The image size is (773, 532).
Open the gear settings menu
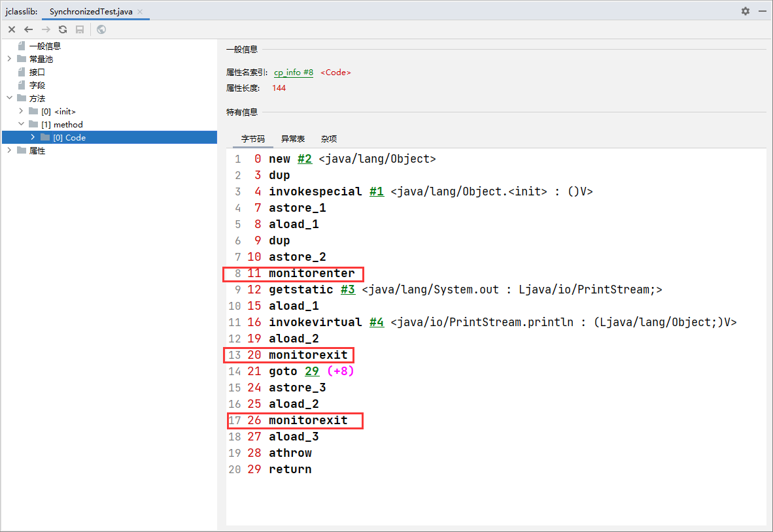coord(746,11)
